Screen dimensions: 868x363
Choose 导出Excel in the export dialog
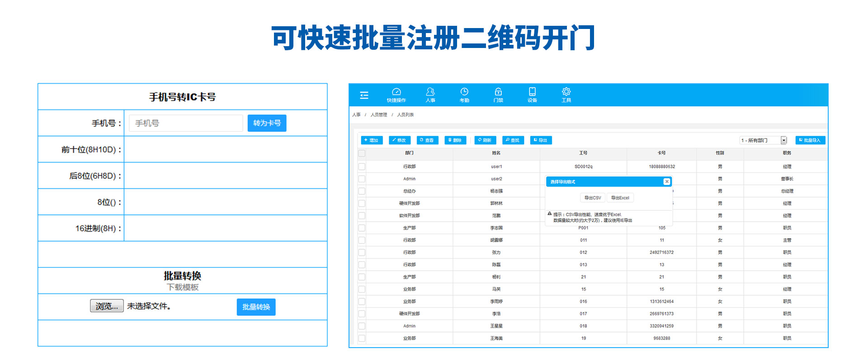620,198
